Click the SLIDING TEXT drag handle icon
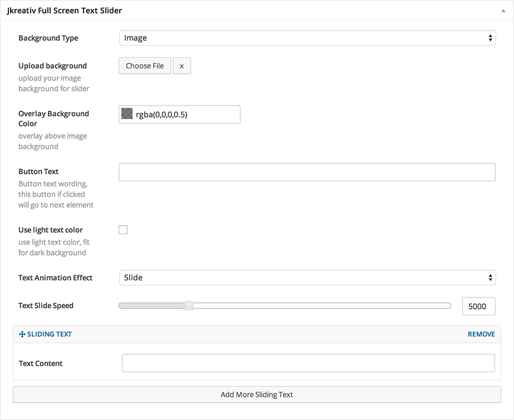Image resolution: width=514 pixels, height=420 pixels. [x=22, y=334]
